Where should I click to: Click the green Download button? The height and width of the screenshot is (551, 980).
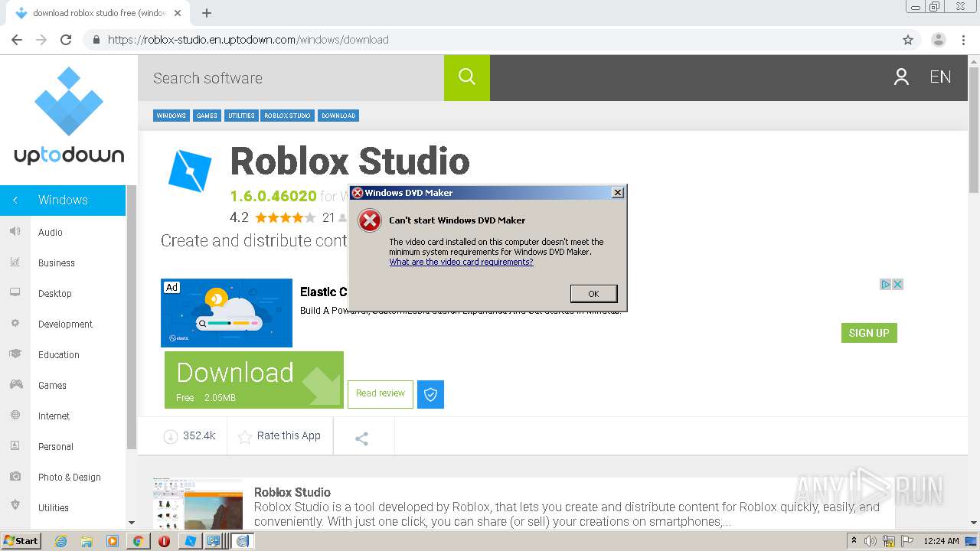pyautogui.click(x=254, y=380)
